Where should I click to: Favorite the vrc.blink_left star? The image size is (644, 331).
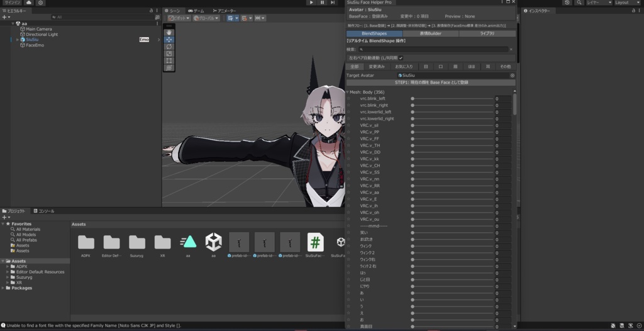[348, 99]
